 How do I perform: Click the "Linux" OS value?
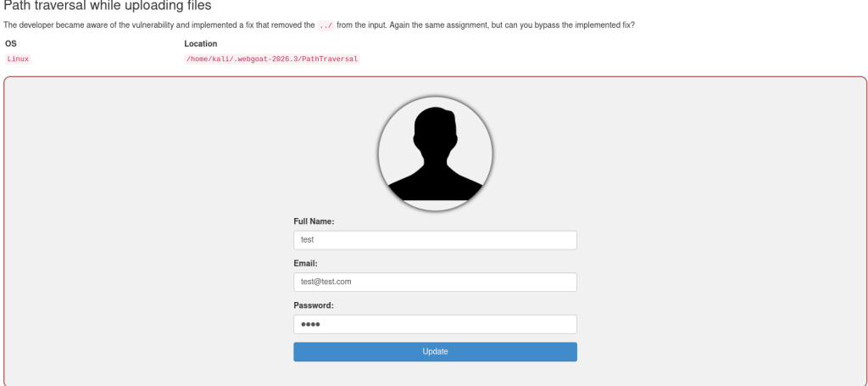pos(18,59)
